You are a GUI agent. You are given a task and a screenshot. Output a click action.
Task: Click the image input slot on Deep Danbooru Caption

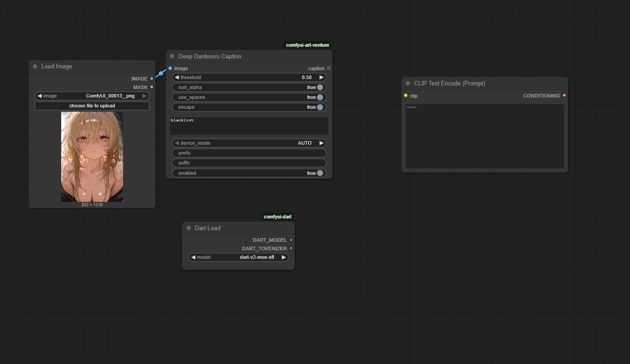(170, 68)
